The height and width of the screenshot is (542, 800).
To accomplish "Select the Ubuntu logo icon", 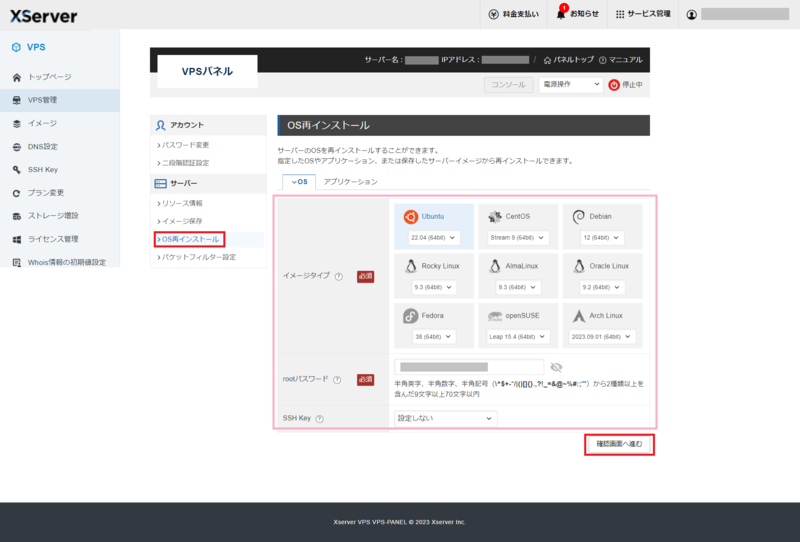I will pyautogui.click(x=411, y=217).
